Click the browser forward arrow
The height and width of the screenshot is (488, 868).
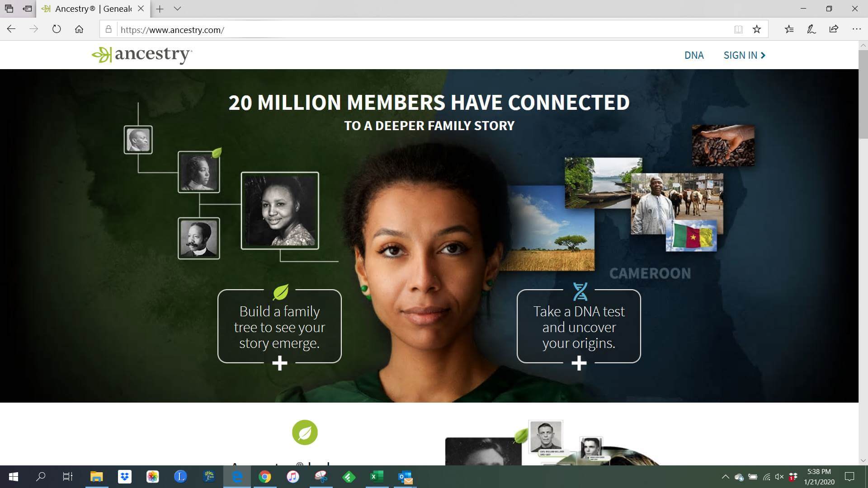34,29
